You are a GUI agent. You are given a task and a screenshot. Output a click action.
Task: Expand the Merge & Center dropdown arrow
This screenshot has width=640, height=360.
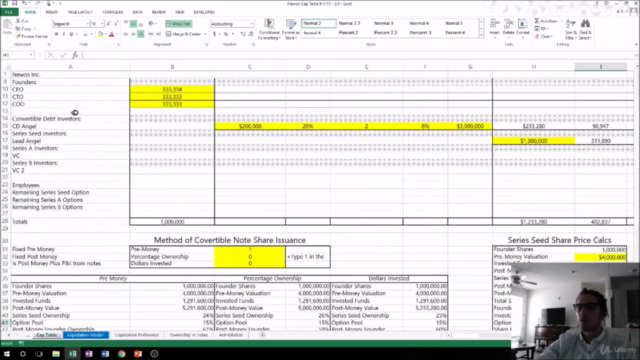[x=204, y=34]
